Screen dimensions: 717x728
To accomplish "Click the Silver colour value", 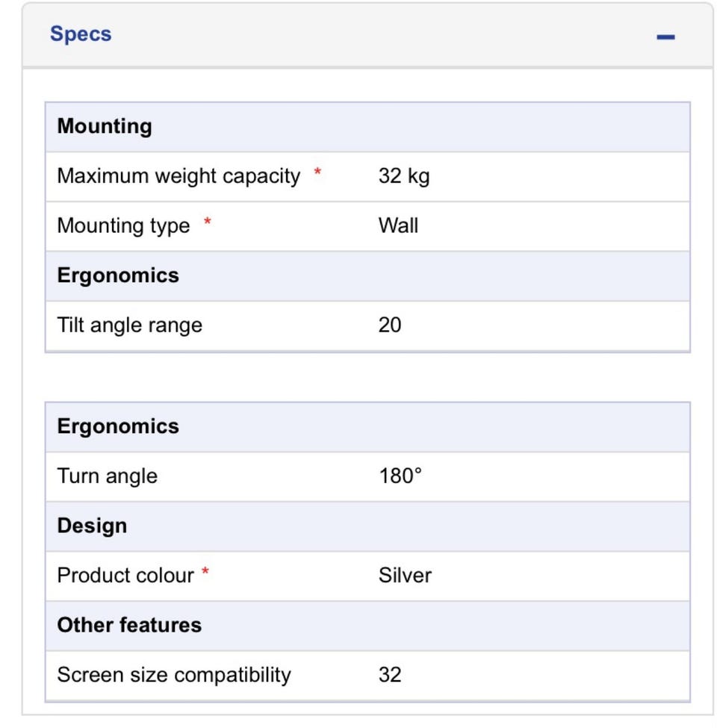I will tap(405, 576).
